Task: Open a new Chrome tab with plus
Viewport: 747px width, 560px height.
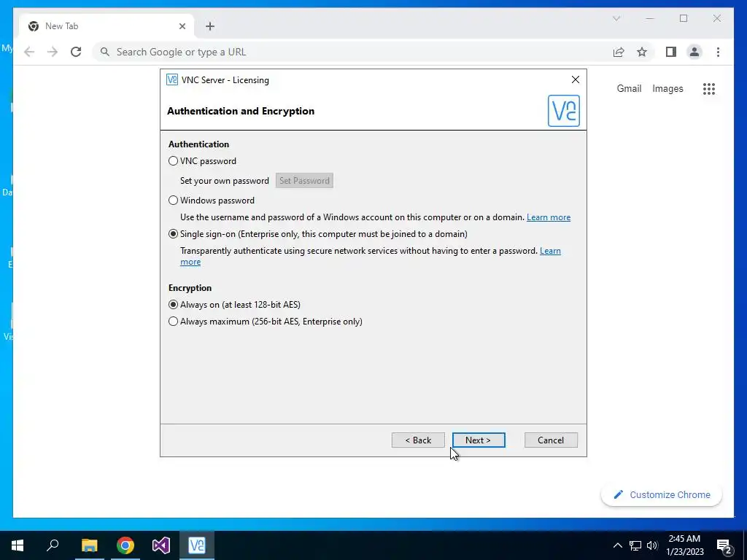Action: (210, 26)
